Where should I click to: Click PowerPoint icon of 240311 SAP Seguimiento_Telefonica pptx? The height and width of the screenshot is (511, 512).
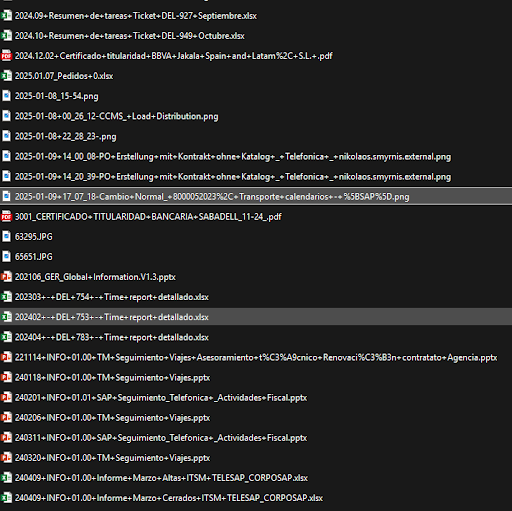[6, 438]
